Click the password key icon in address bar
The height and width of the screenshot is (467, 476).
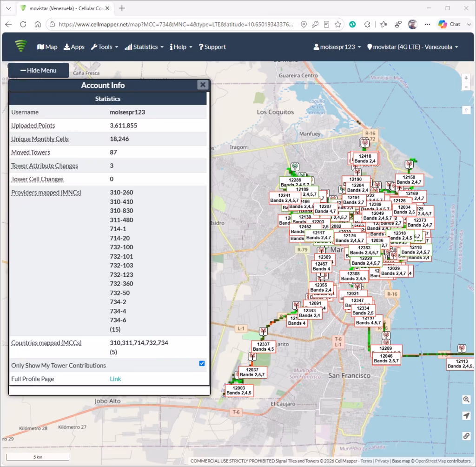tap(315, 24)
